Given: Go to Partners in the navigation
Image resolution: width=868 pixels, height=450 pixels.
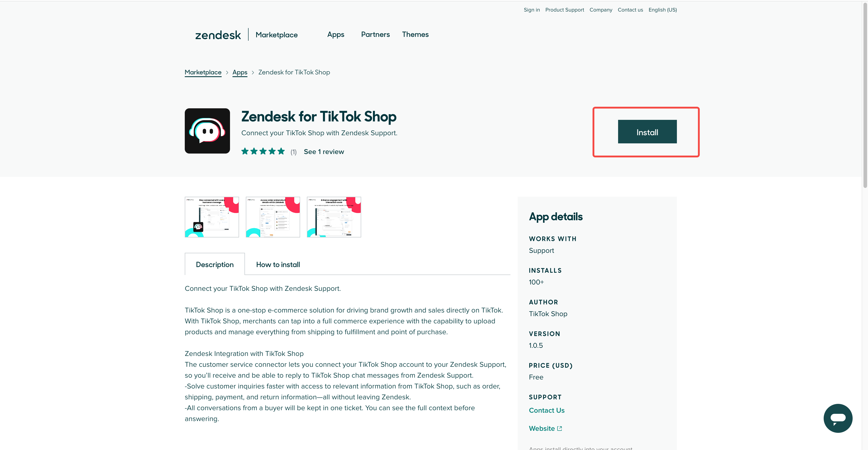Looking at the screenshot, I should tap(375, 34).
